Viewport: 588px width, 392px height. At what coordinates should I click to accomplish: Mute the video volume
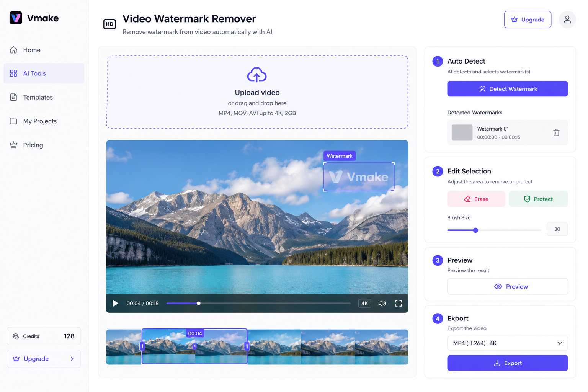[x=382, y=304]
